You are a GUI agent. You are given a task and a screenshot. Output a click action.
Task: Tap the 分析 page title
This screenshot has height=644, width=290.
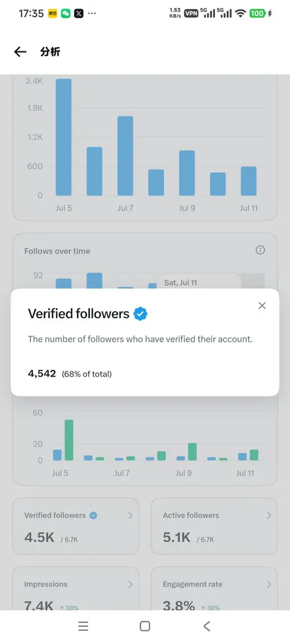[50, 52]
